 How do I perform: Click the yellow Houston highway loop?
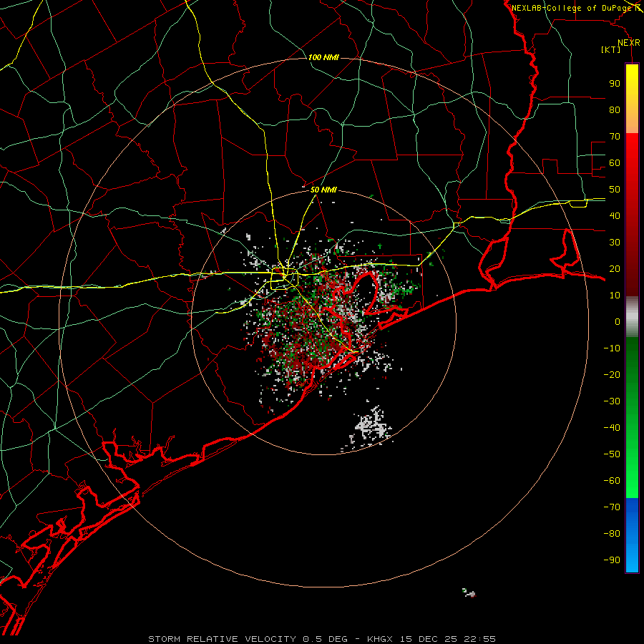pyautogui.click(x=284, y=278)
